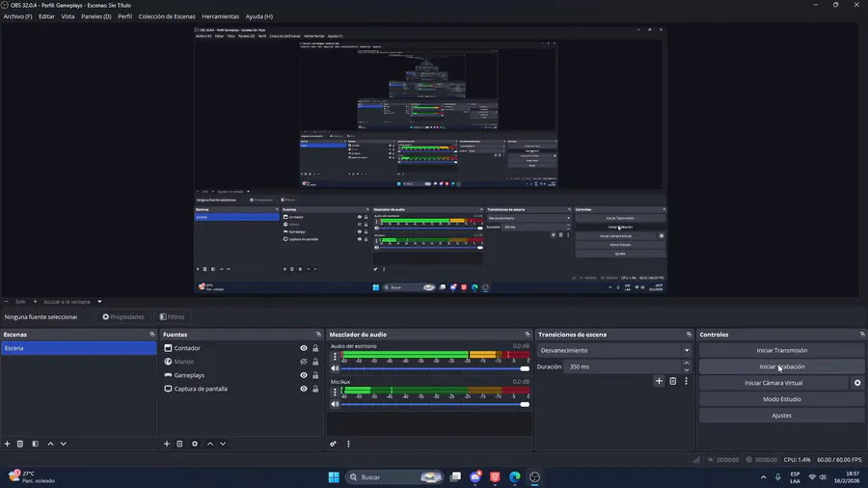Screen dimensions: 868x488
Task: Click Iniciar Cámara Virtual button
Action: click(773, 383)
